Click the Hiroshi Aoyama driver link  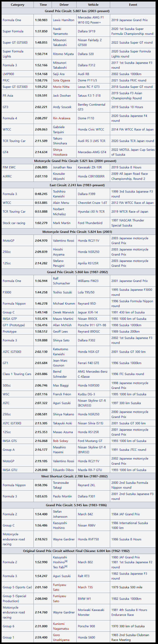pos(59,252)
